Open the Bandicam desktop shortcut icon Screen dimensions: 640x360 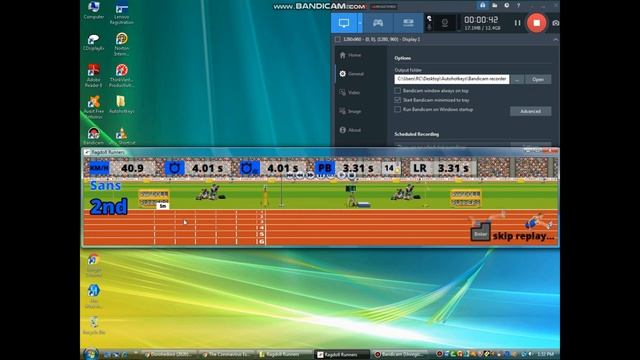click(93, 136)
